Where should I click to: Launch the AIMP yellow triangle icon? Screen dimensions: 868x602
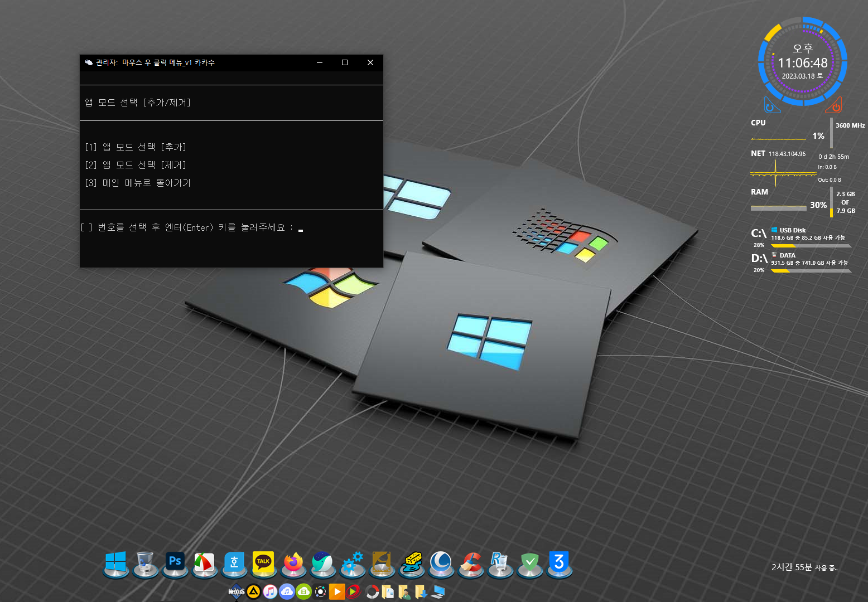coord(253,591)
